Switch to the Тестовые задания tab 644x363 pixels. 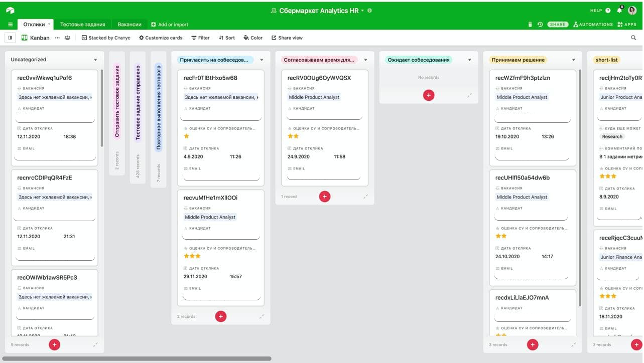click(x=83, y=25)
